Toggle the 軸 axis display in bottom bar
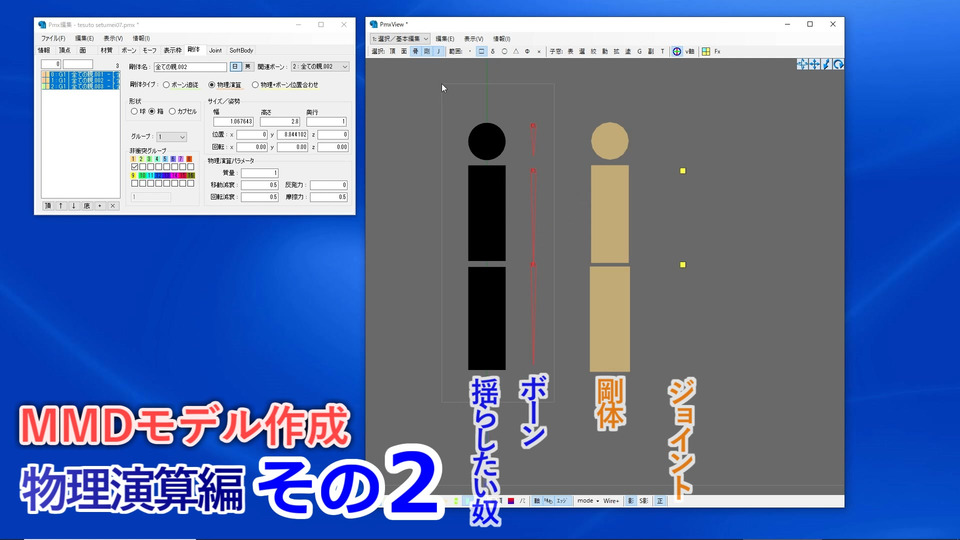The image size is (960, 540). [536, 501]
